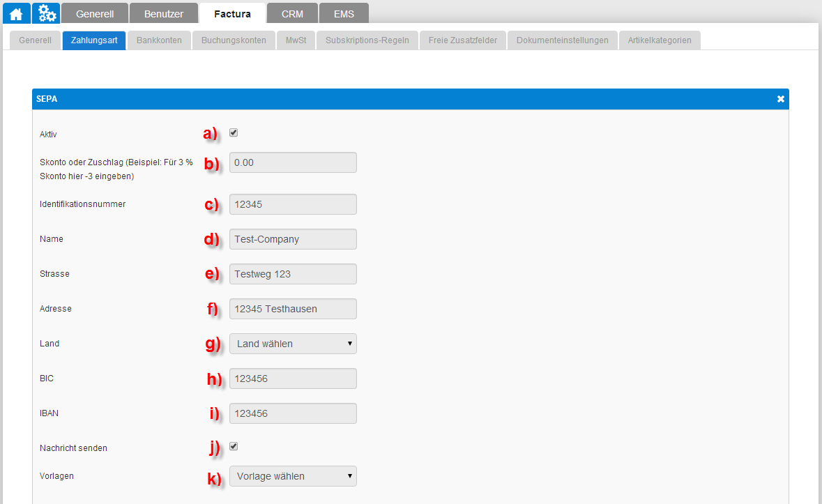Click the Strasse field with Testweg 123

point(293,274)
